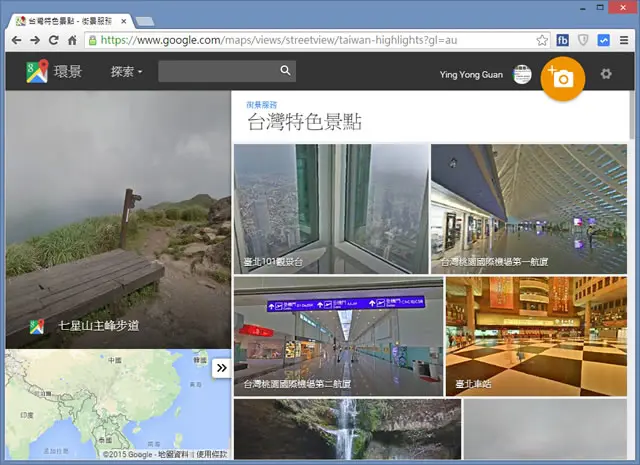Screen dimensions: 640x465
Task: Click the Google Maps logo icon
Action: click(37, 71)
